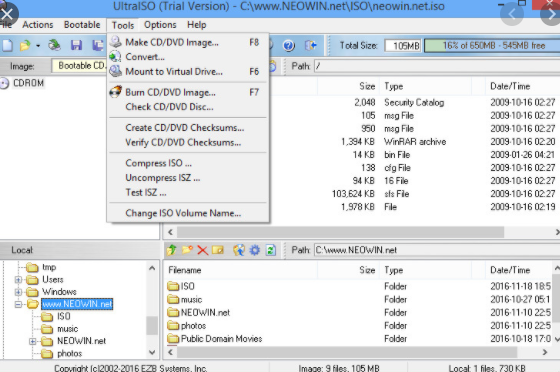Click the green refresh icon in Local toolbar

point(271,250)
